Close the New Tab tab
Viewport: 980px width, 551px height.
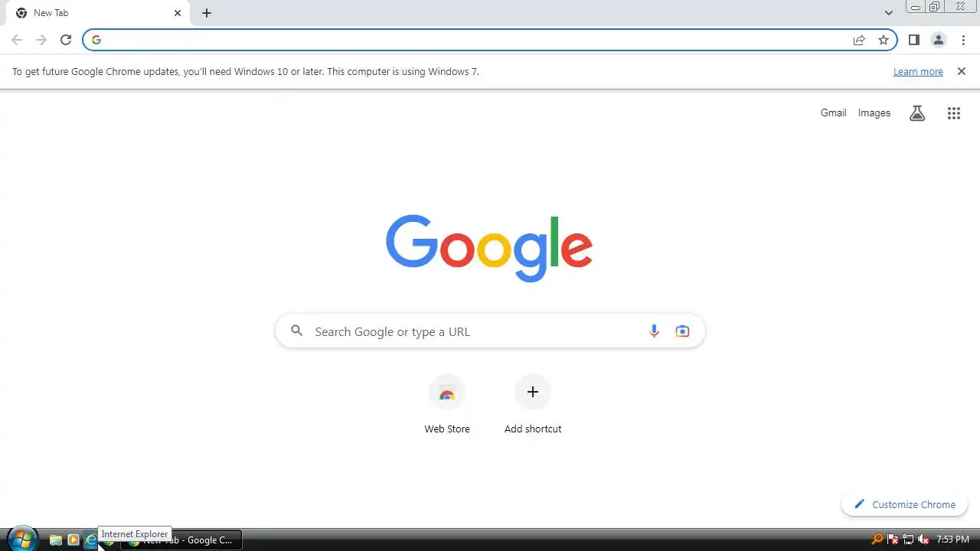(178, 13)
